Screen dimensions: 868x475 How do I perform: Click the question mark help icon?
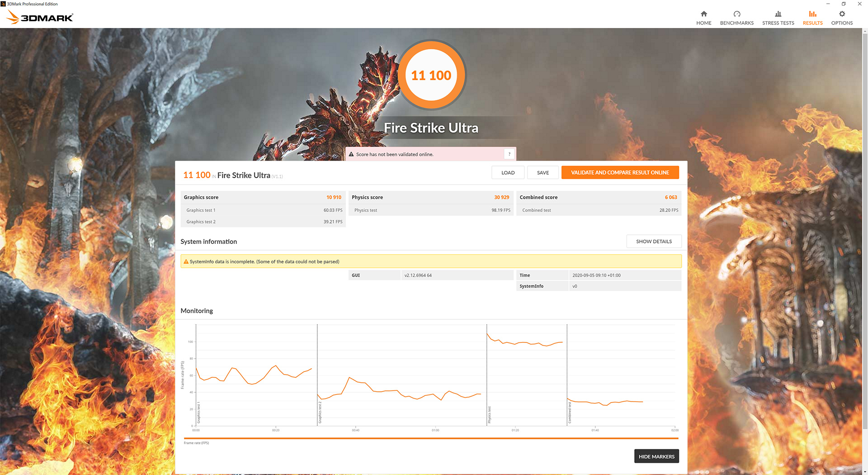[509, 154]
